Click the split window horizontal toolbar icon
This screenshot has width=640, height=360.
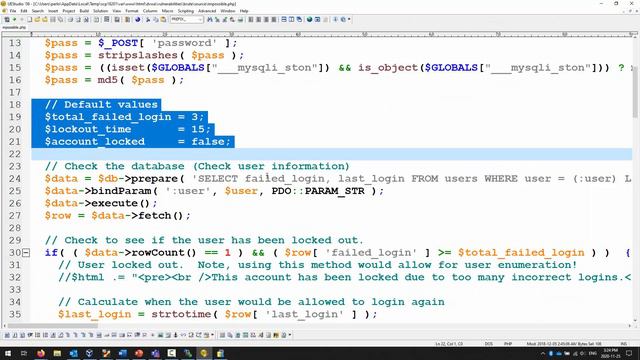(x=284, y=19)
